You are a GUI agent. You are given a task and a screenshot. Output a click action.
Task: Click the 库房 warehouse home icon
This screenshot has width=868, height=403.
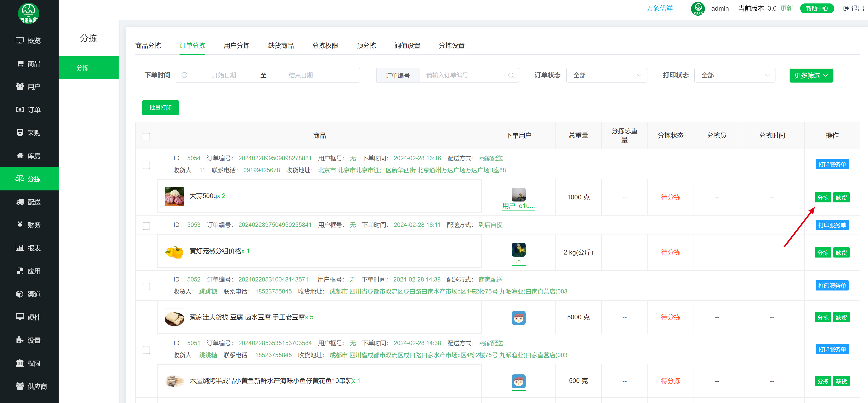pyautogui.click(x=20, y=156)
